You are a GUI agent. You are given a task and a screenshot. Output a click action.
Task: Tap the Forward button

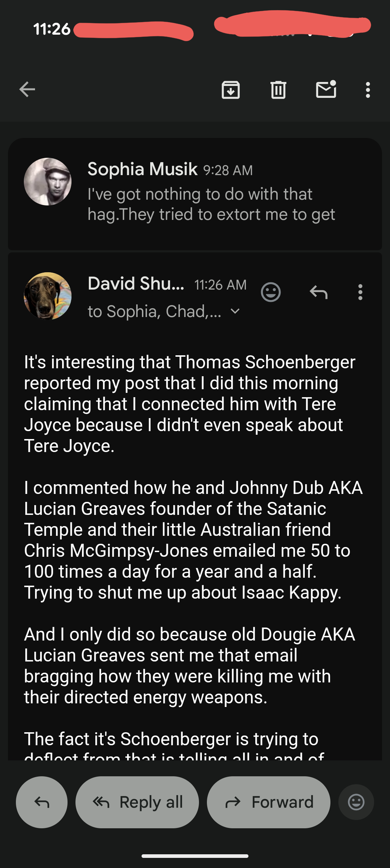269,802
